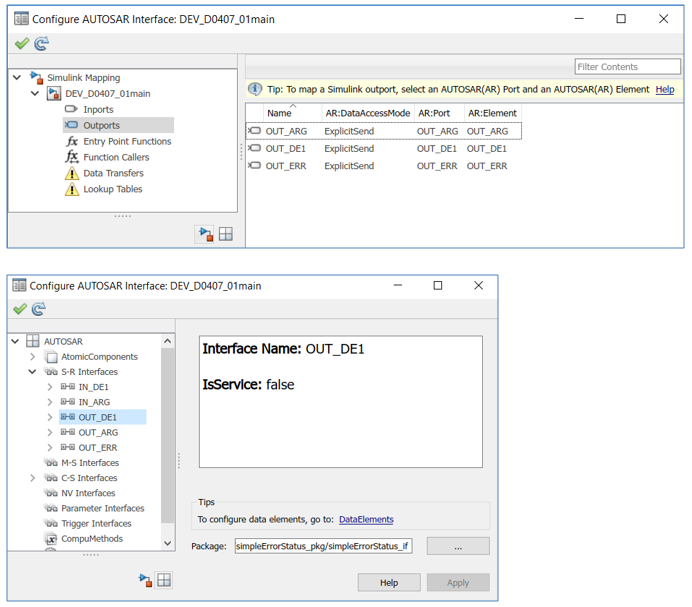Click the Help button in bottom window
This screenshot has height=607, width=692.
pyautogui.click(x=389, y=583)
